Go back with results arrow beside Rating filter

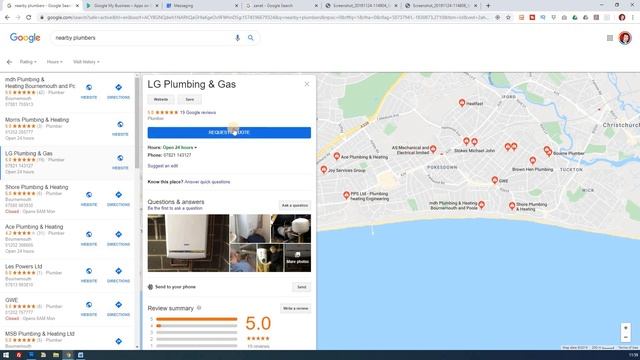(x=9, y=62)
